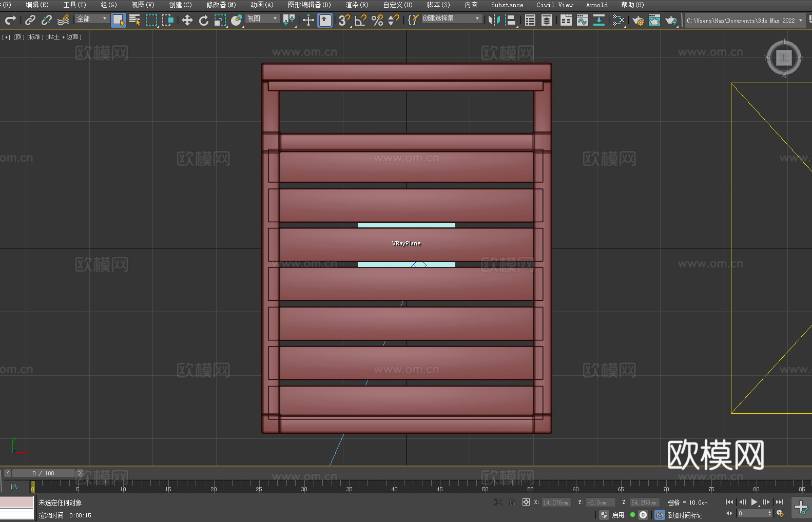Screen dimensions: 812x522
Task: Toggle Window/Crossing selection mode
Action: pyautogui.click(x=168, y=20)
